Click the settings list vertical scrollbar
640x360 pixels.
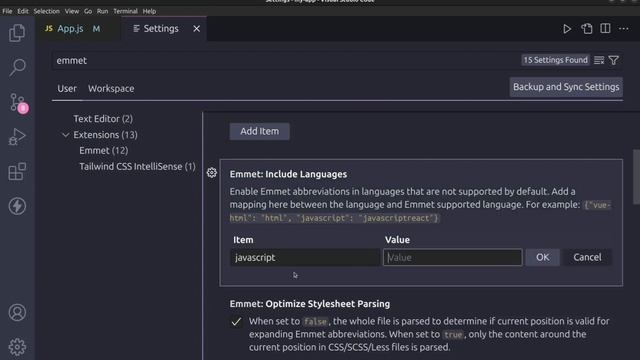(636, 177)
